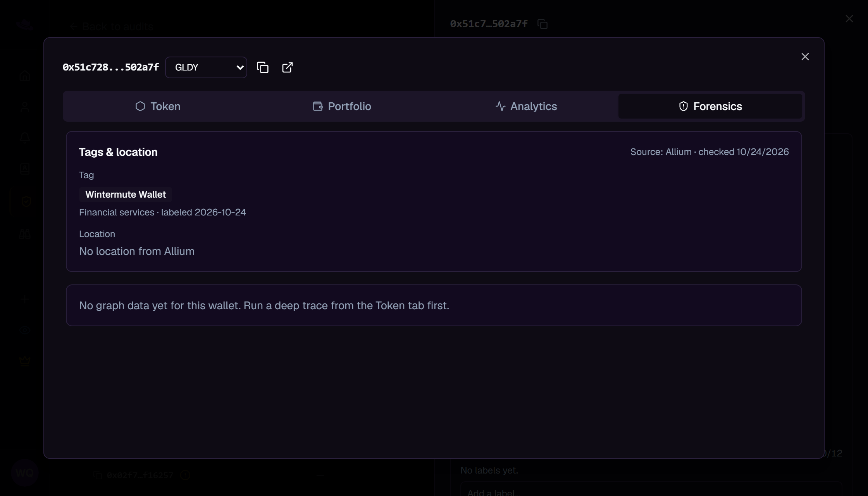Viewport: 868px width, 496px height.
Task: Open wallet in external explorer
Action: [x=288, y=67]
